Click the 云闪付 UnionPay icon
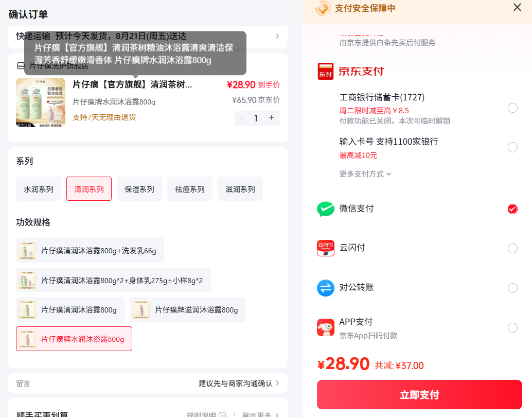The width and height of the screenshot is (532, 417). [x=325, y=248]
